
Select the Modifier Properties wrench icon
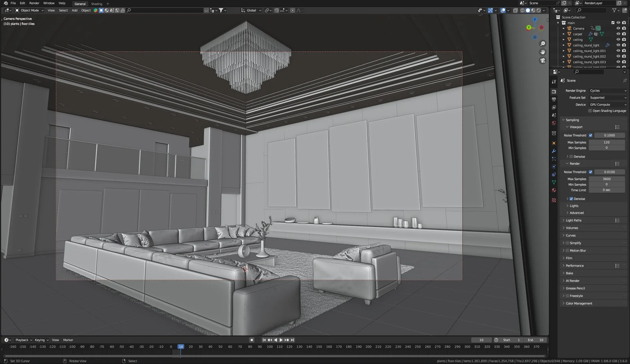coord(554,152)
